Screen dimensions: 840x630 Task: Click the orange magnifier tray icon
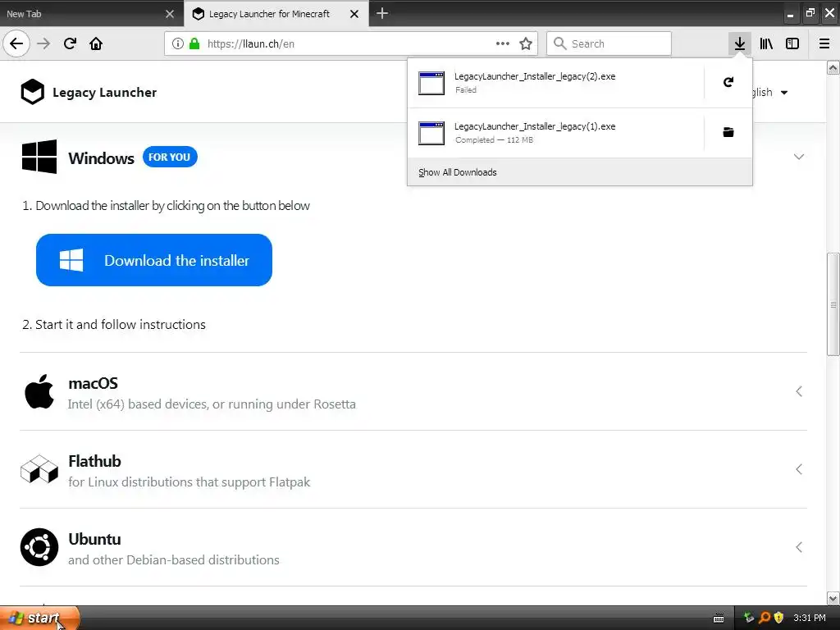click(x=765, y=618)
